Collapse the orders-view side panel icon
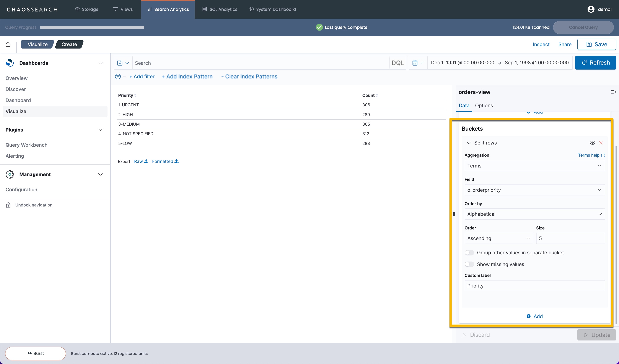Screen dimensions: 619x364 pyautogui.click(x=613, y=92)
